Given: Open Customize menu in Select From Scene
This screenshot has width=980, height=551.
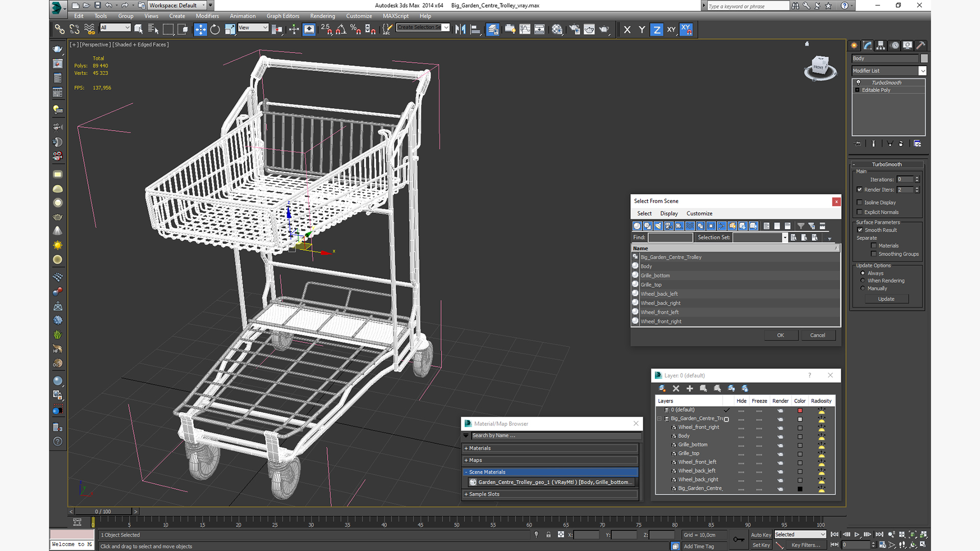Looking at the screenshot, I should (x=699, y=214).
